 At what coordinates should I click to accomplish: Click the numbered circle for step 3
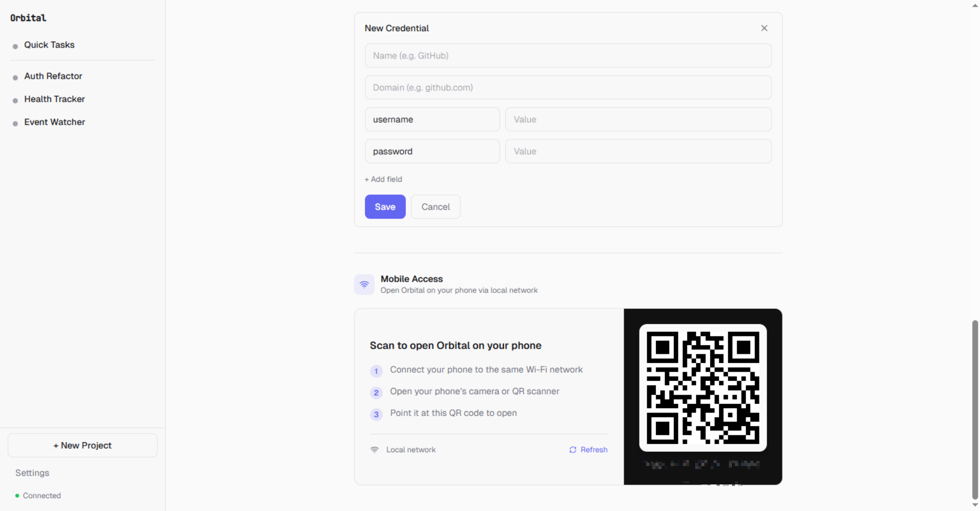(376, 415)
